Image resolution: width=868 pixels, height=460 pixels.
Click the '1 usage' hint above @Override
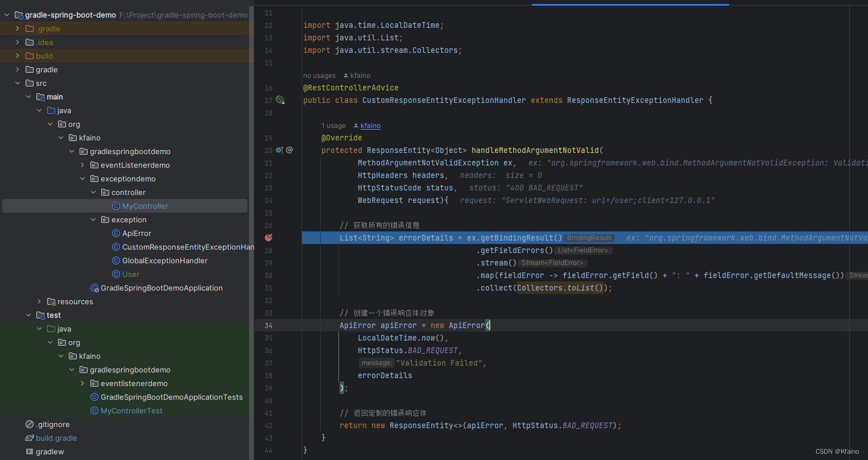click(x=333, y=126)
